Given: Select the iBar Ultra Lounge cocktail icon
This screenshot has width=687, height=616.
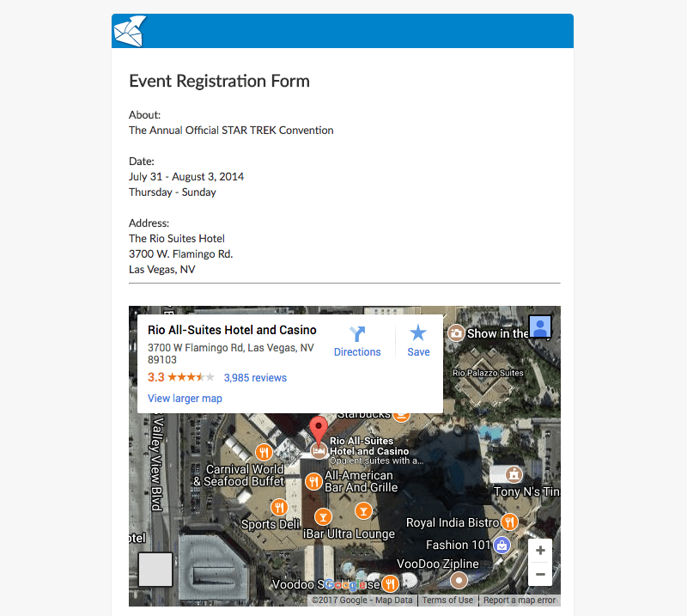Looking at the screenshot, I should click(323, 516).
